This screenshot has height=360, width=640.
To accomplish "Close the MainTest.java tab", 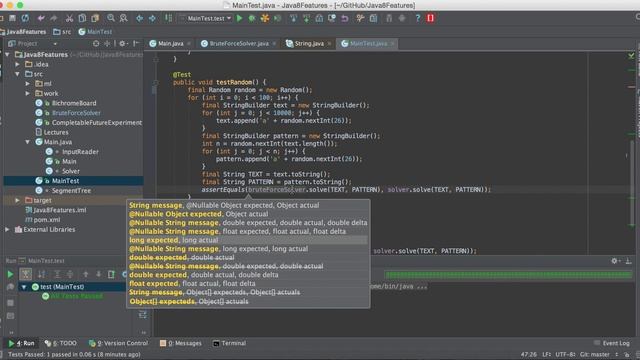I will (x=393, y=43).
